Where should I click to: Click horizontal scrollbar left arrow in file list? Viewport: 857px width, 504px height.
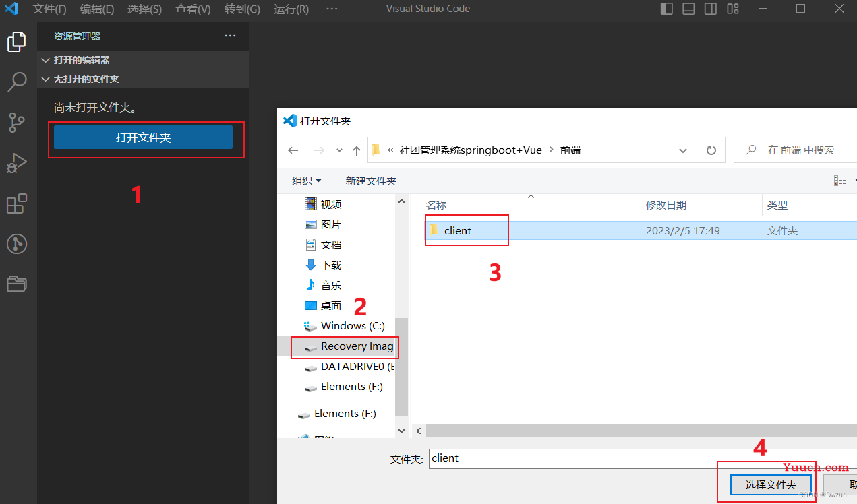point(419,431)
